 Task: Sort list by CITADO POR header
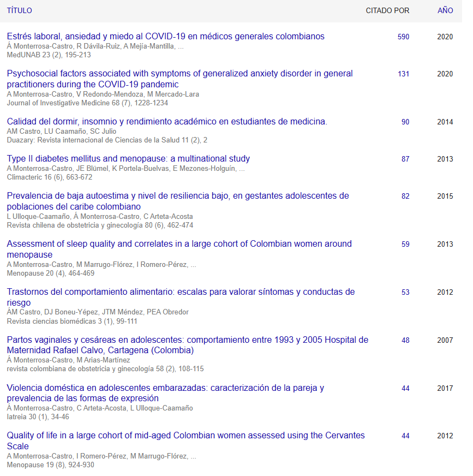point(387,10)
